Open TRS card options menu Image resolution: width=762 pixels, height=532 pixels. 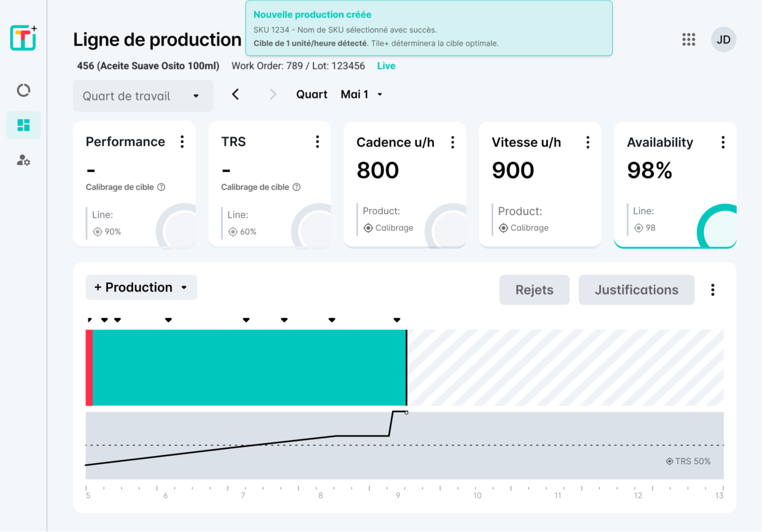[x=317, y=142]
